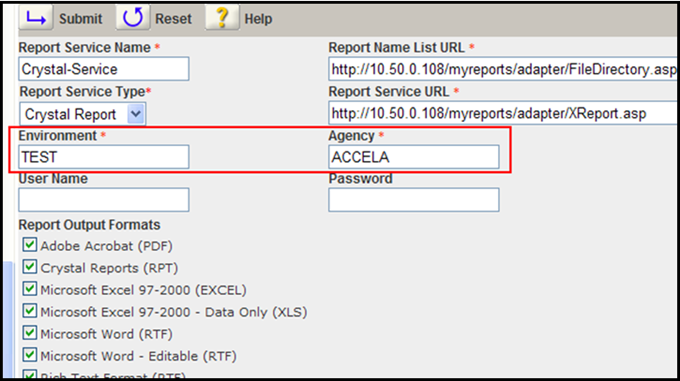Viewport: 680px width, 381px height.
Task: Uncheck the Crystal Reports (RPT) checkbox
Action: (29, 267)
